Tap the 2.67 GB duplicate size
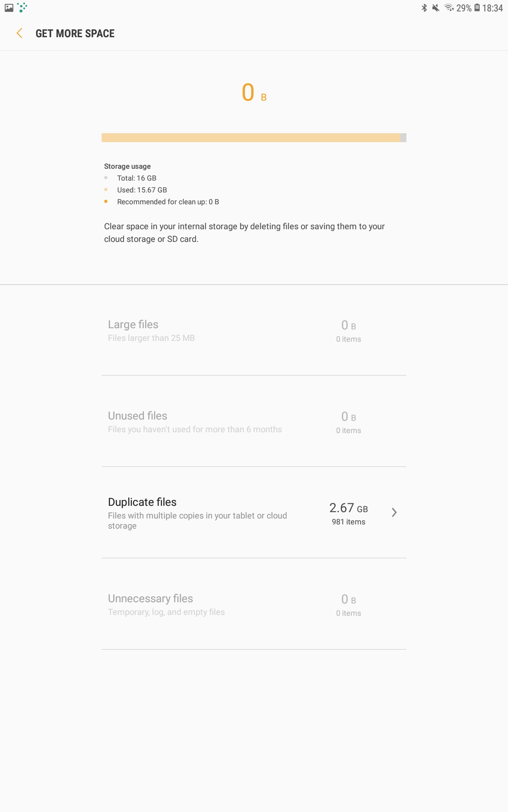The width and height of the screenshot is (508, 812). tap(348, 507)
